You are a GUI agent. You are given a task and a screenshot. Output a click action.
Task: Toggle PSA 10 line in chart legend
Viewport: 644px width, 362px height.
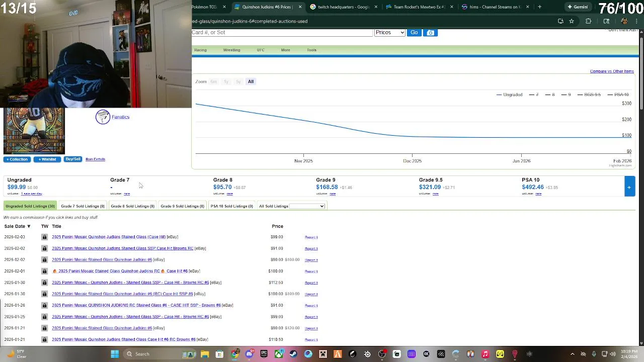[x=618, y=95]
